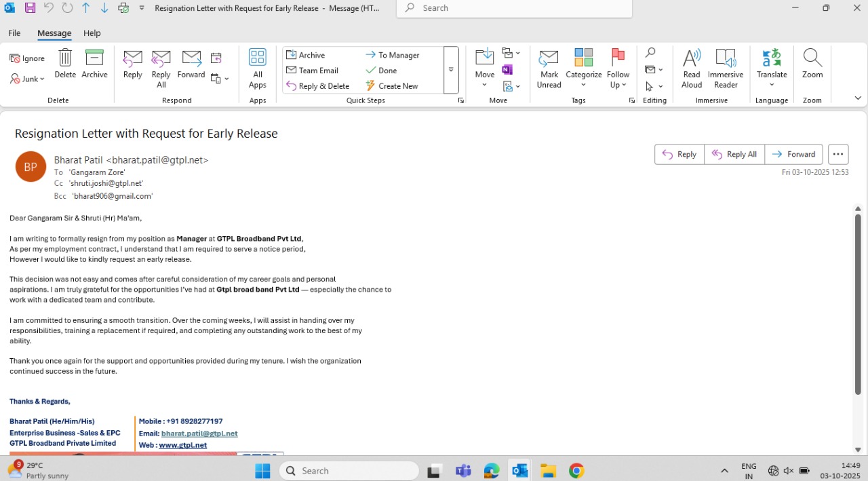
Task: Click Reply with Meeting calendar icon
Action: (x=216, y=58)
